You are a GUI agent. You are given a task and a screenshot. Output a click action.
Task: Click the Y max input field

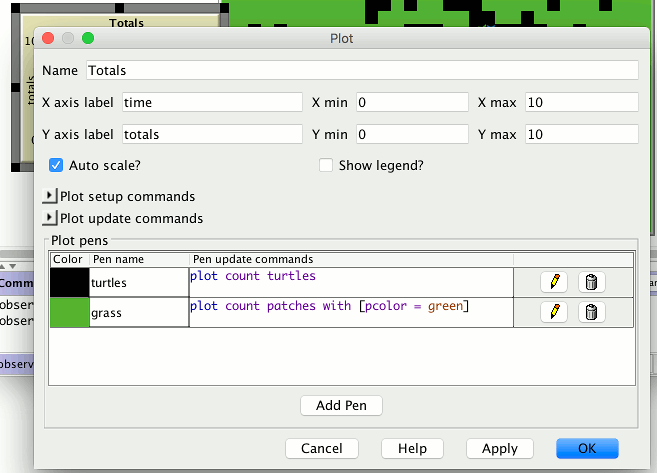(x=580, y=134)
